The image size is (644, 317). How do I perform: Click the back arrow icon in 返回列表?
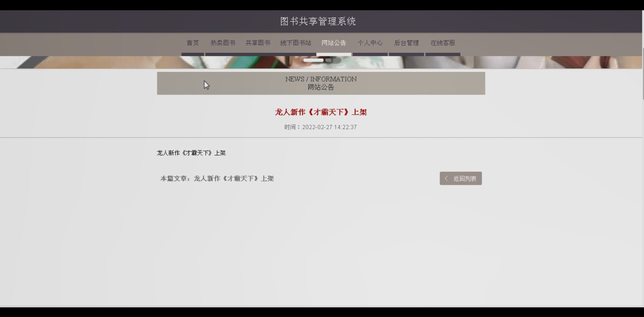pos(446,178)
